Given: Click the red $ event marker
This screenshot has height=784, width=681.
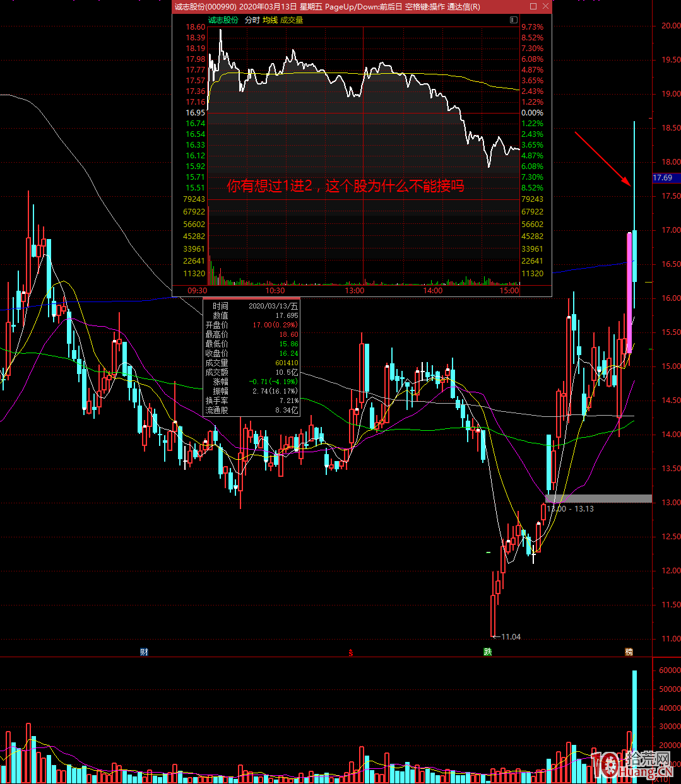Looking at the screenshot, I should coord(351,652).
